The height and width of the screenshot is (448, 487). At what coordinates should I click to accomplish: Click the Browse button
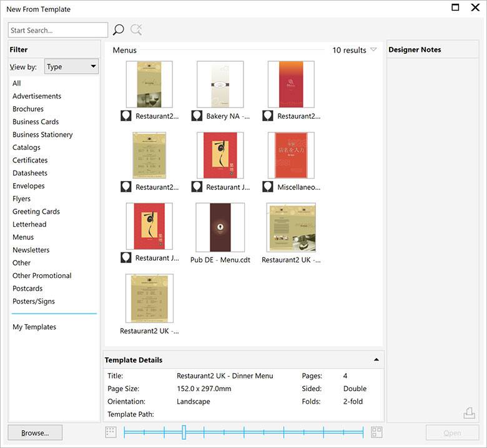pyautogui.click(x=36, y=432)
